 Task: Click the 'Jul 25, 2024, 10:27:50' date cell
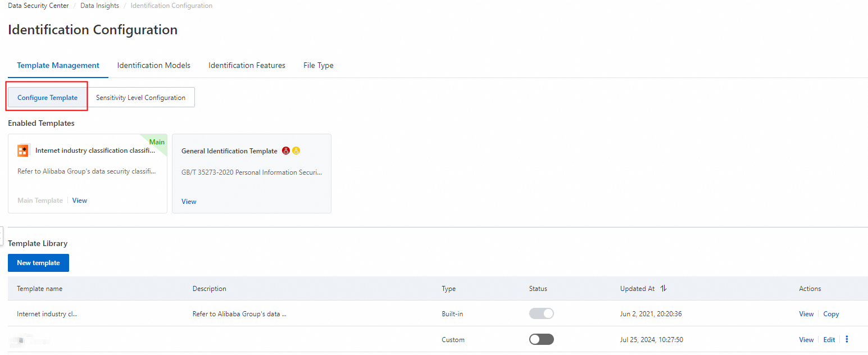(652, 340)
